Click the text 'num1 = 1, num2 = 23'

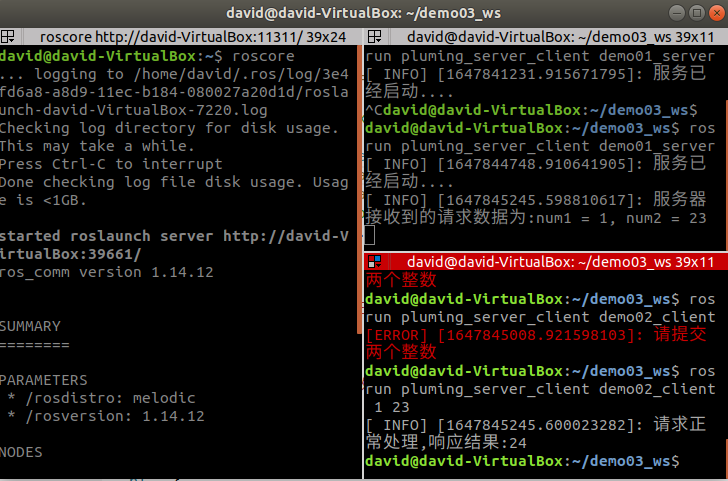pyautogui.click(x=622, y=218)
